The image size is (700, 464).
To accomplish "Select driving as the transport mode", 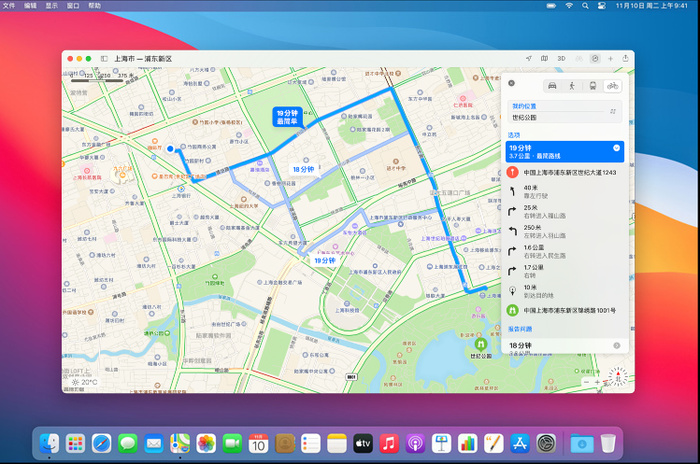I will pyautogui.click(x=551, y=86).
